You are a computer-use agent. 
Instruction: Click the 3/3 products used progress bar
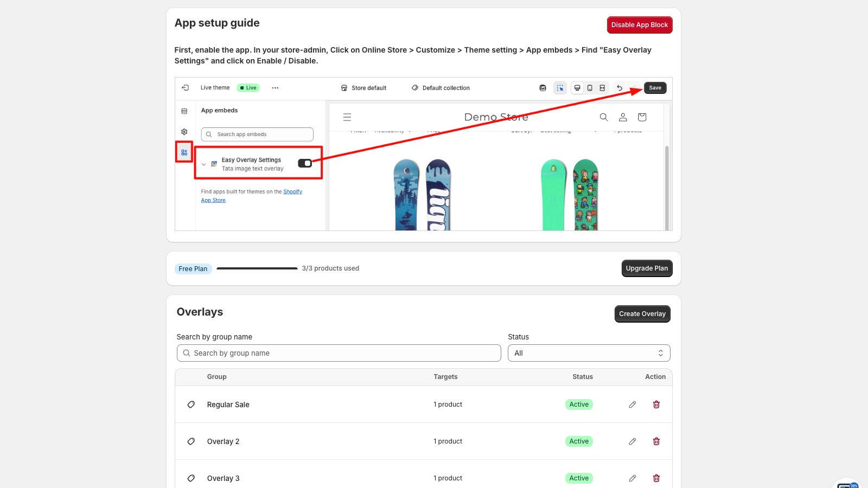(257, 268)
